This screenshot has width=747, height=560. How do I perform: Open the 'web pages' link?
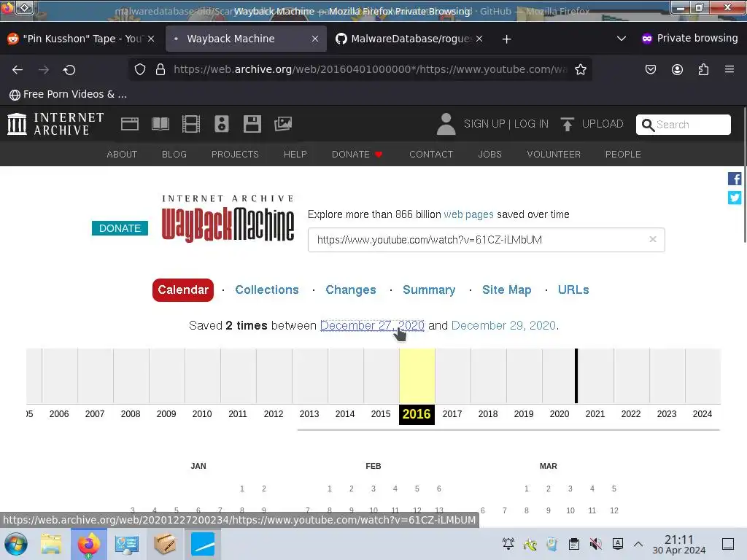[468, 214]
